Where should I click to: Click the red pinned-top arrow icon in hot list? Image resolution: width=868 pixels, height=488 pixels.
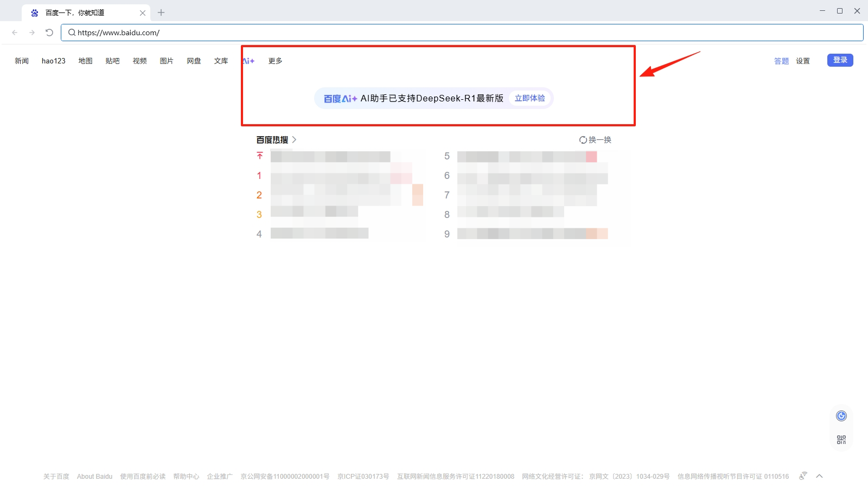click(260, 156)
